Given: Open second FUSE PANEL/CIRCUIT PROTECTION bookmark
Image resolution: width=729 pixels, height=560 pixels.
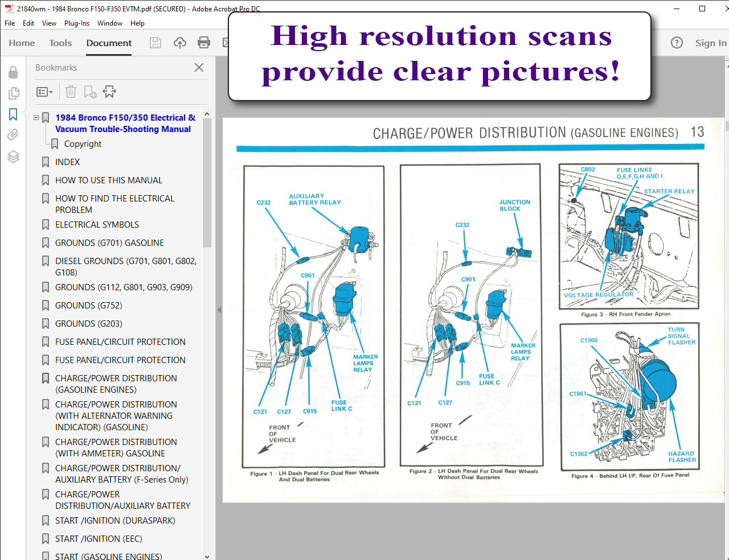Looking at the screenshot, I should click(120, 360).
